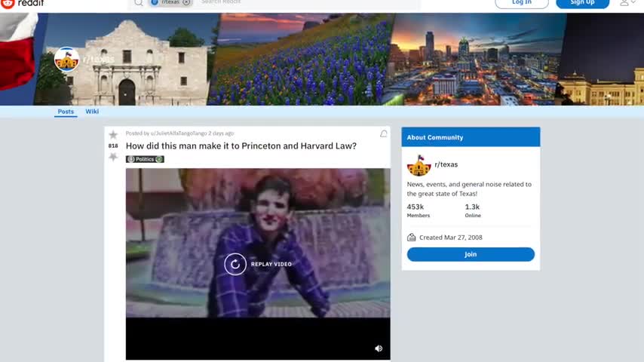Viewport: 644px width, 362px height.
Task: Open the Reddit home logo
Action: (22, 3)
